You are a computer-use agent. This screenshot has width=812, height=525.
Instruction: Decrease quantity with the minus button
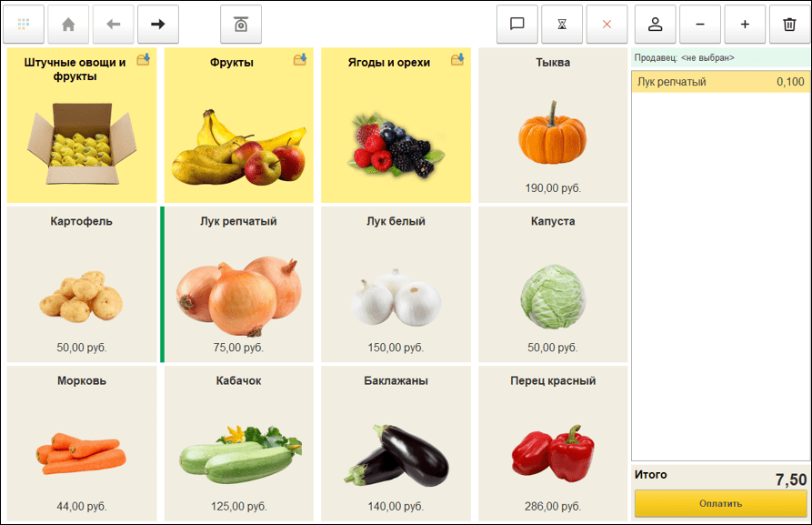[700, 25]
